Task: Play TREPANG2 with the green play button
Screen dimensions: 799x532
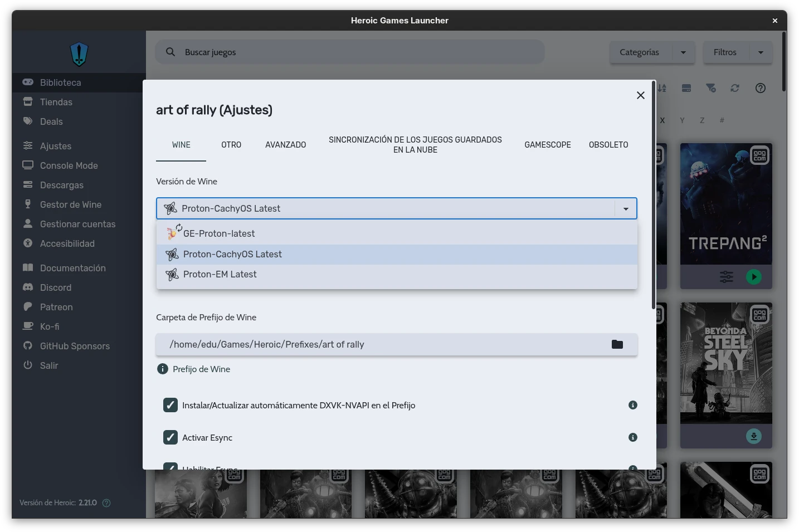Action: tap(754, 277)
